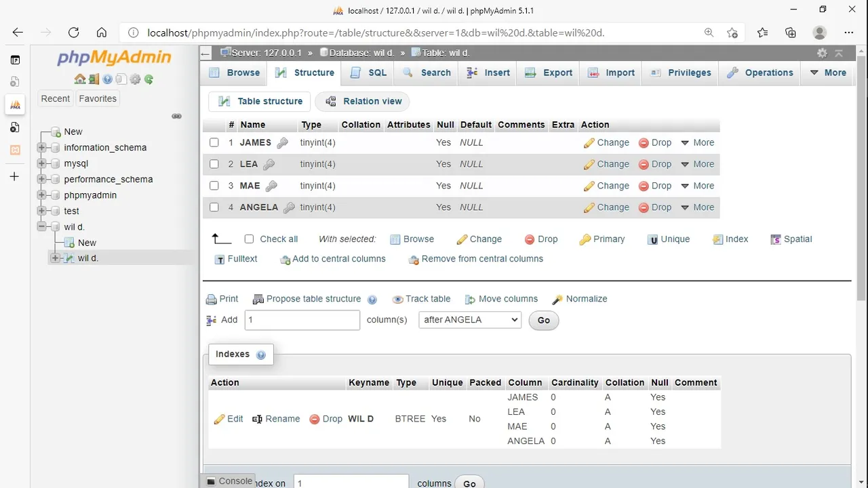Viewport: 868px width, 488px height.
Task: Expand test database node
Action: [x=42, y=211]
